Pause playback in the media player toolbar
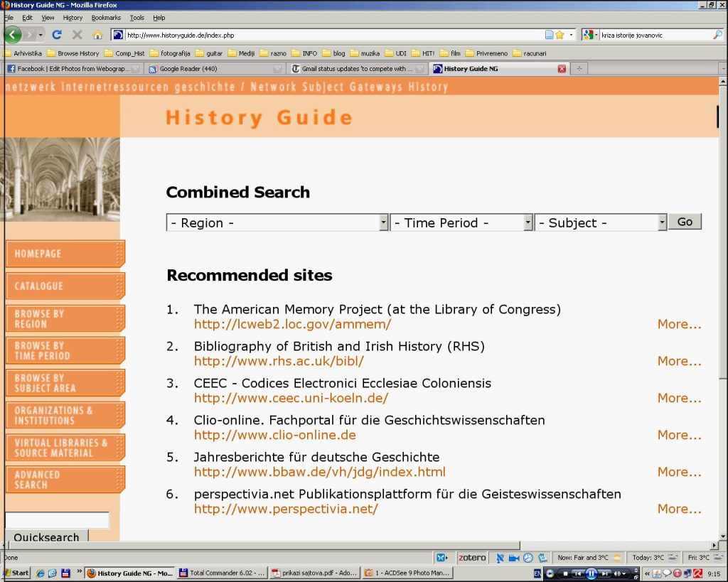Screen dimensions: 728x582 (x=591, y=573)
